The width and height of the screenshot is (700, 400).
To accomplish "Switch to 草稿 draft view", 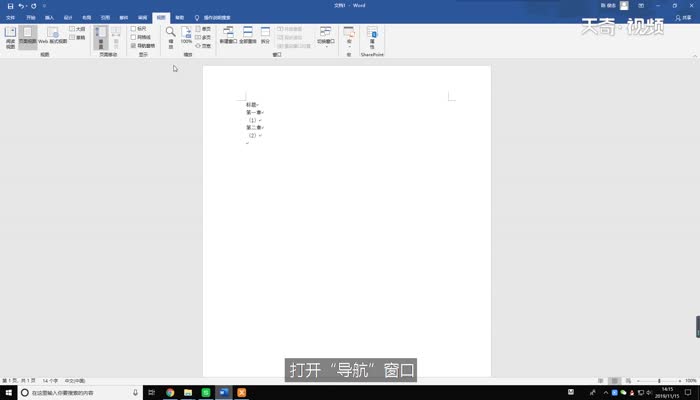I will coord(77,38).
